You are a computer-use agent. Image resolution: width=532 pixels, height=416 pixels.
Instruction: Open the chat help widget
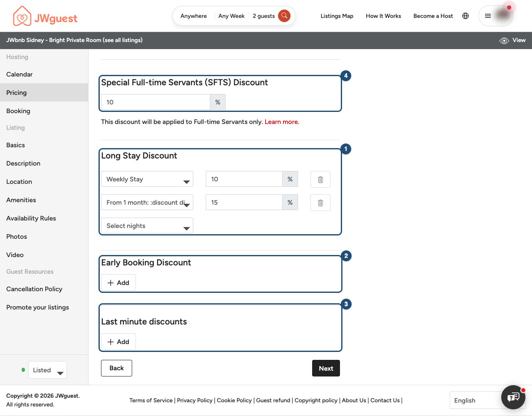tap(513, 397)
